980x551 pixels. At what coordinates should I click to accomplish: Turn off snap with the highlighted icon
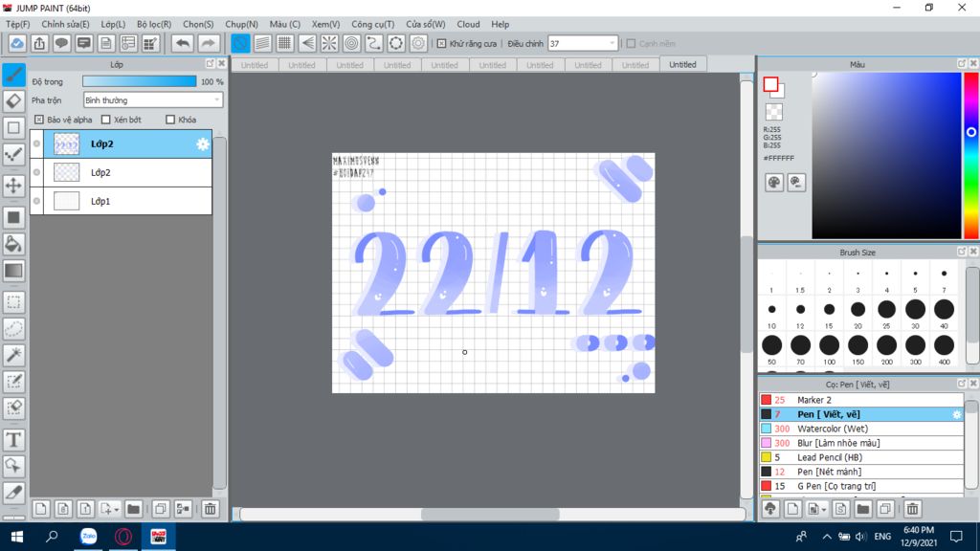tap(240, 43)
